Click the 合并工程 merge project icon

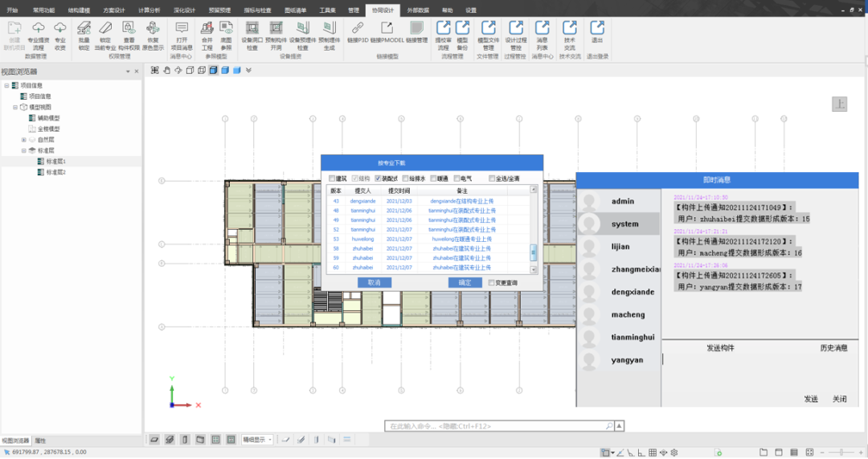tap(207, 35)
